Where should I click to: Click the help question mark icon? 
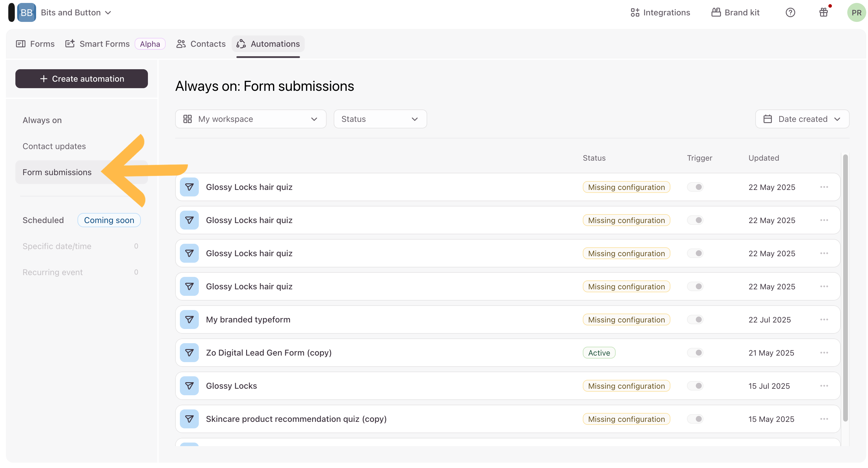pyautogui.click(x=790, y=12)
